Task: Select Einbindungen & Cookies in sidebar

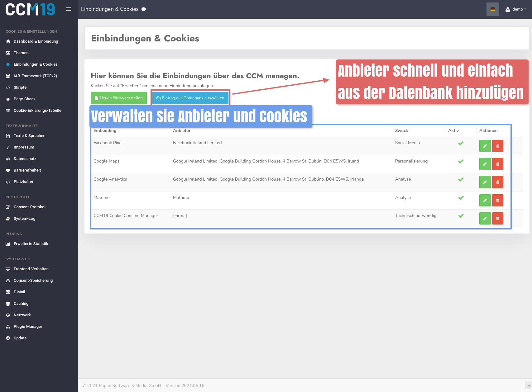Action: coord(36,64)
